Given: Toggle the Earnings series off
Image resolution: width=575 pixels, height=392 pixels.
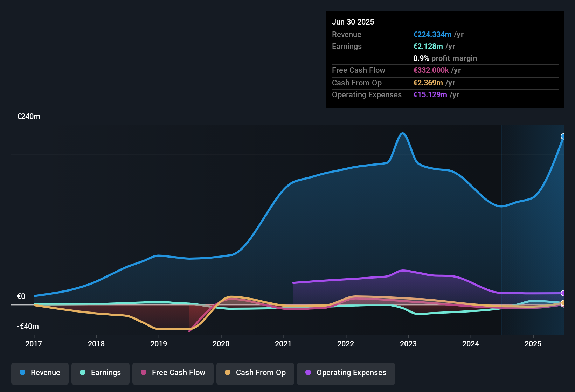Looking at the screenshot, I should click(101, 373).
